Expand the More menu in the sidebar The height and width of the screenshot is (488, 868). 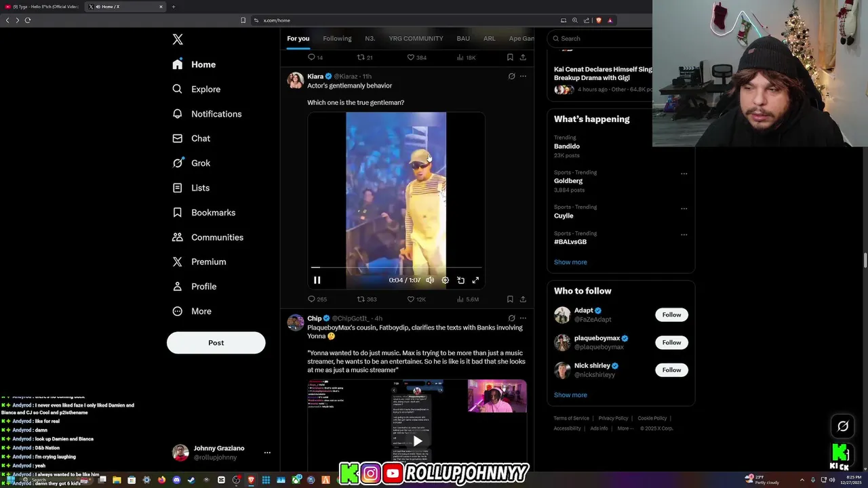point(192,311)
